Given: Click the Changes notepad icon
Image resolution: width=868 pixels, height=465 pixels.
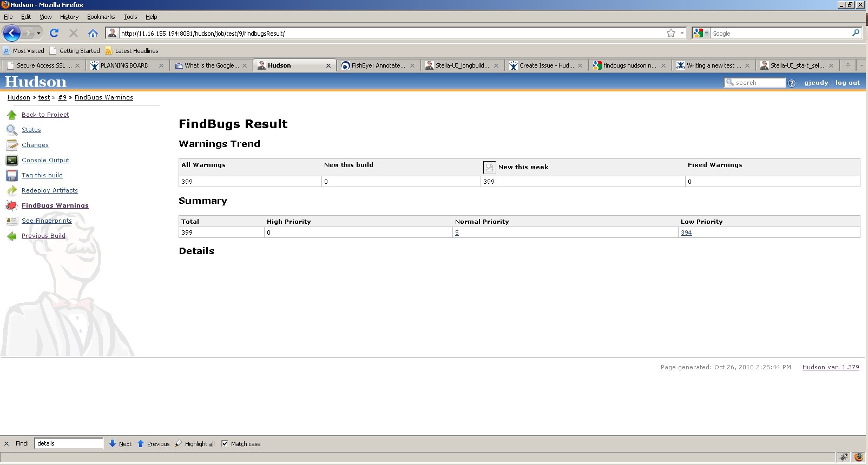Looking at the screenshot, I should click(x=11, y=145).
